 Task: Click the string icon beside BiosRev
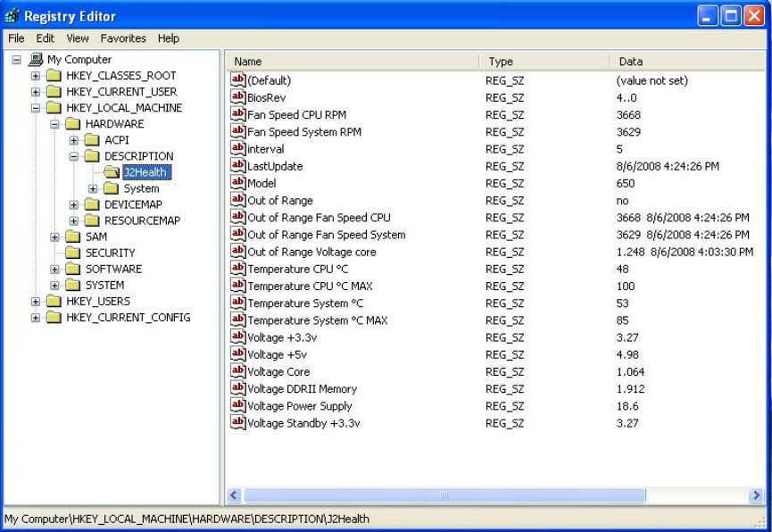coord(237,97)
